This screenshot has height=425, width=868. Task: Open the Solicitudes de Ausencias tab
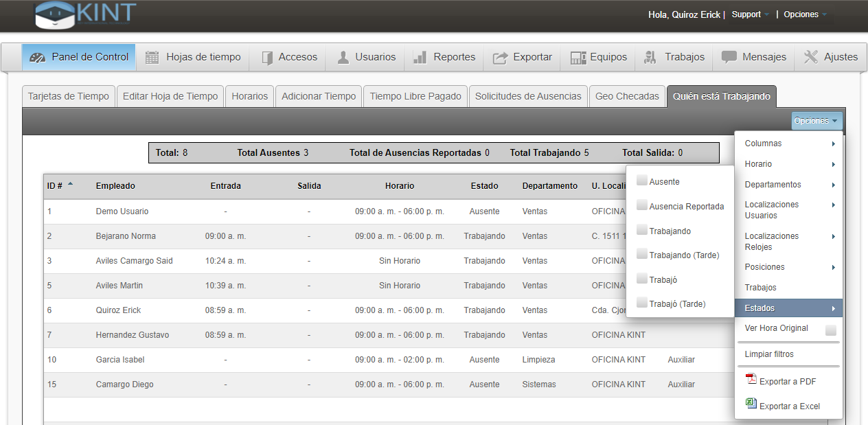click(x=528, y=96)
